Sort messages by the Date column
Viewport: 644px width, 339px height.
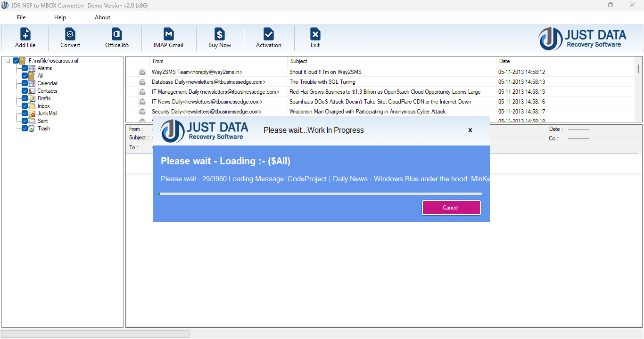[x=565, y=61]
